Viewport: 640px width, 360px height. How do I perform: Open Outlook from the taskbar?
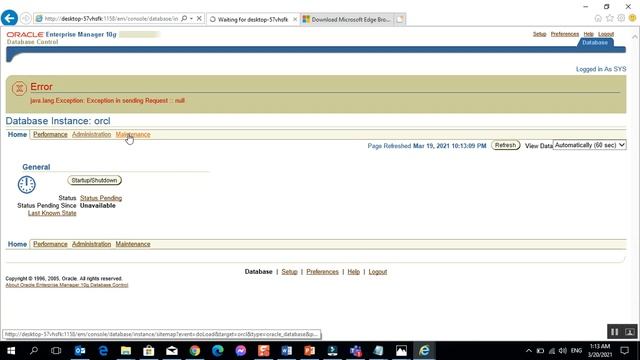pyautogui.click(x=80, y=351)
